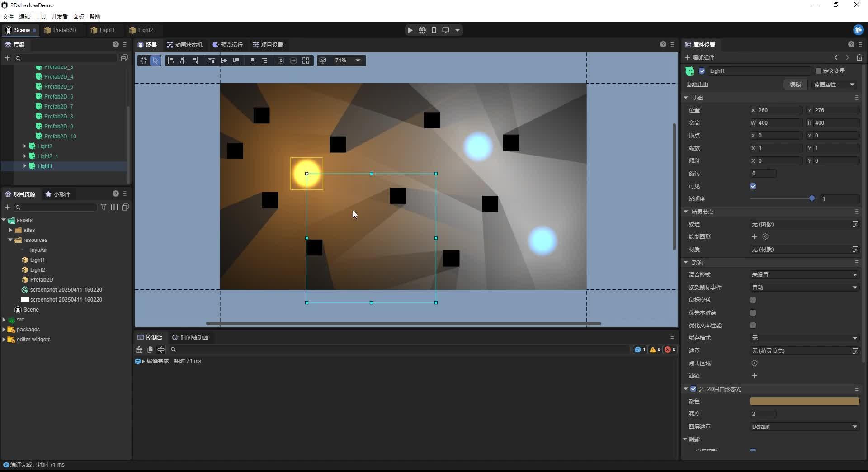Click the horizontal center align icon
Image resolution: width=868 pixels, height=472 pixels.
click(183, 60)
